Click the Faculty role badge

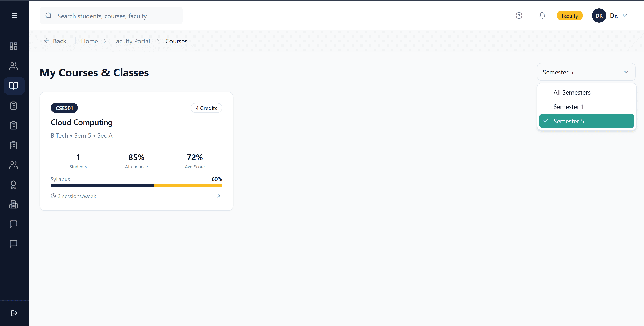pyautogui.click(x=569, y=16)
